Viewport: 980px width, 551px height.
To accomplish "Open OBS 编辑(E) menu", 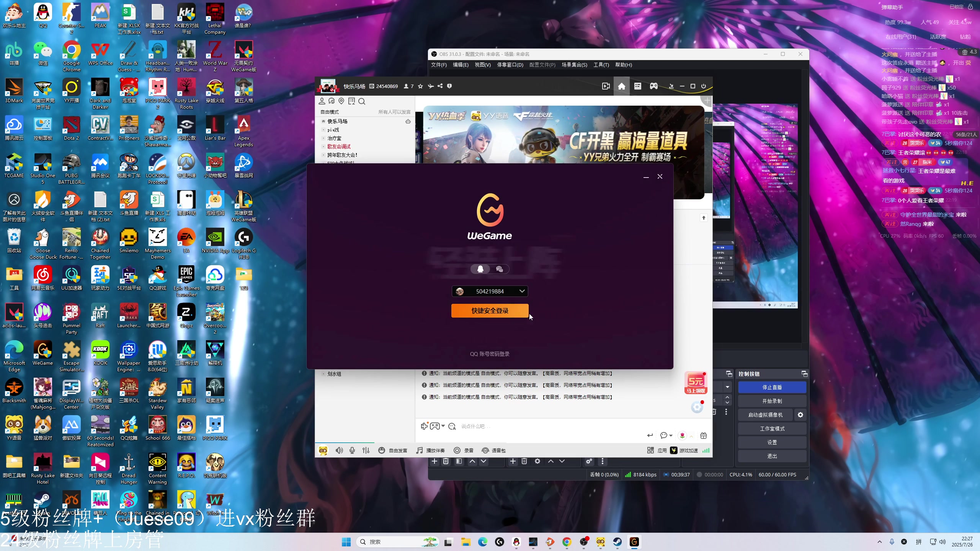I will coord(461,65).
